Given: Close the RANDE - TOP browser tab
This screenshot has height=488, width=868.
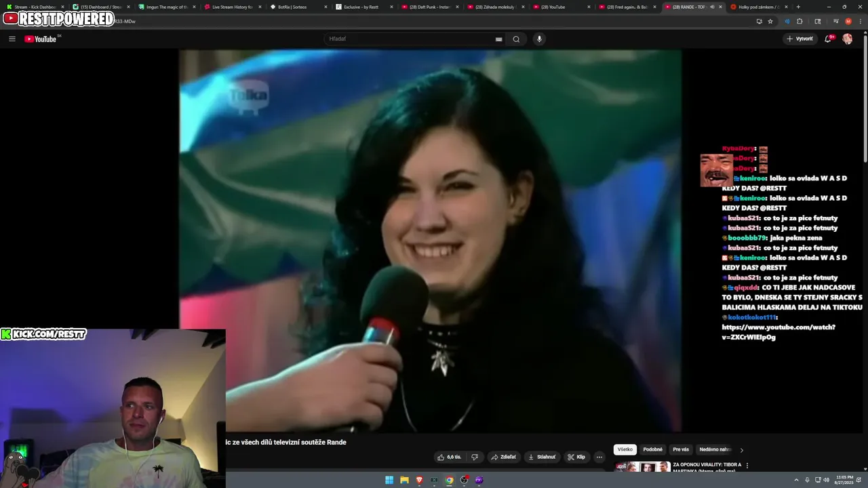Looking at the screenshot, I should pos(720,7).
